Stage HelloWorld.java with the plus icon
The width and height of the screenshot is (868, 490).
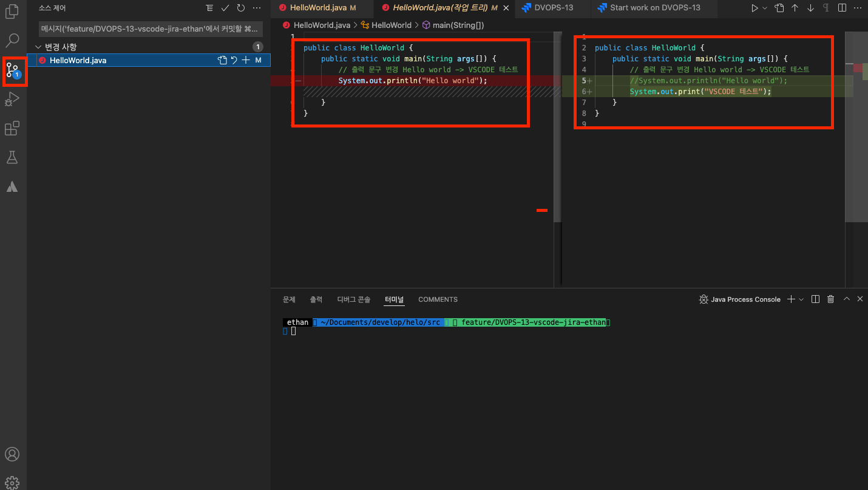[245, 60]
